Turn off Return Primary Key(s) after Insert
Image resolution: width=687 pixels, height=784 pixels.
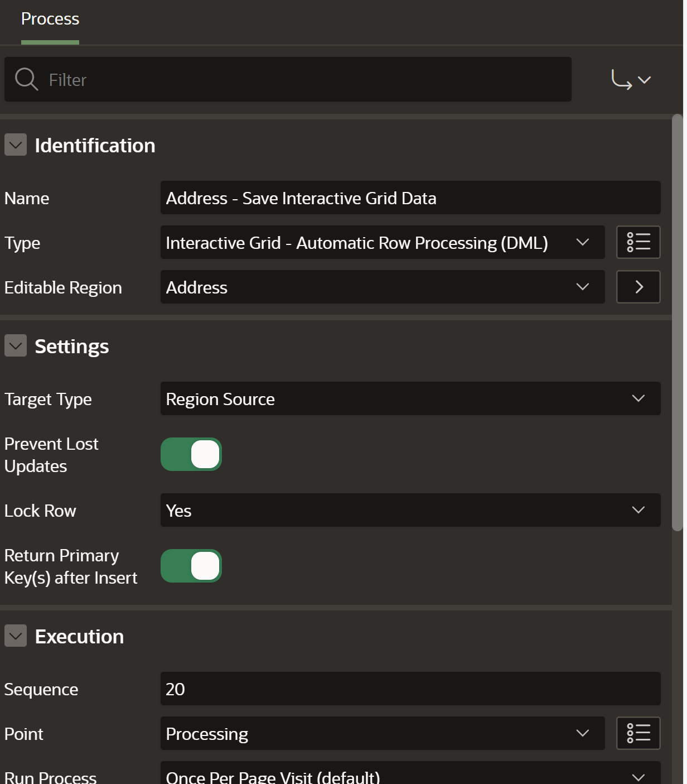coord(191,566)
